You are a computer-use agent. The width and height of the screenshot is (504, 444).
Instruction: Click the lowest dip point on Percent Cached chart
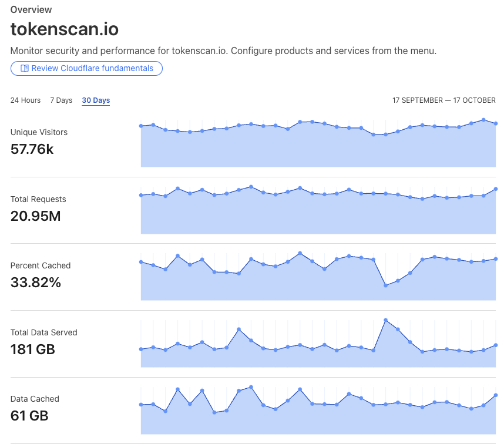386,285
